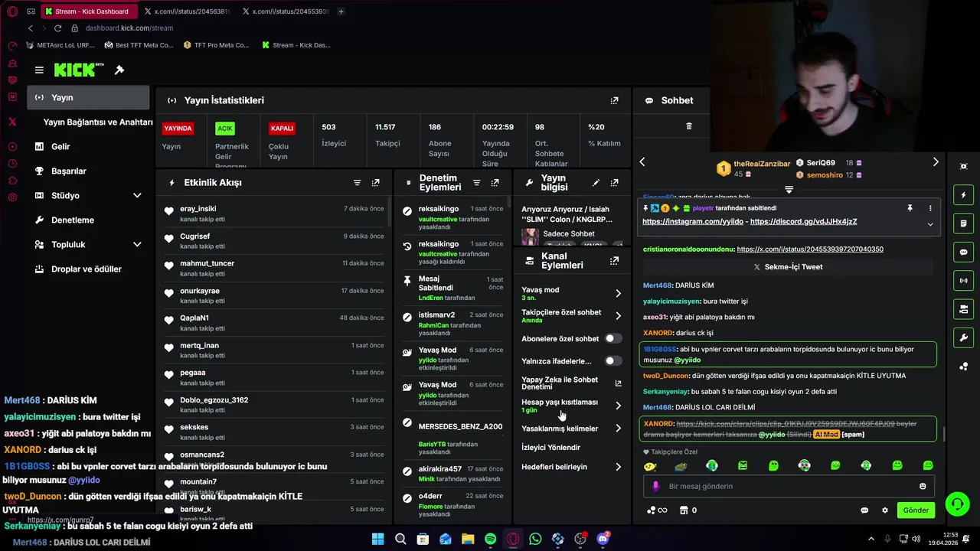Open cristianoronaldo's x.com status link
980x551 pixels.
coord(810,249)
